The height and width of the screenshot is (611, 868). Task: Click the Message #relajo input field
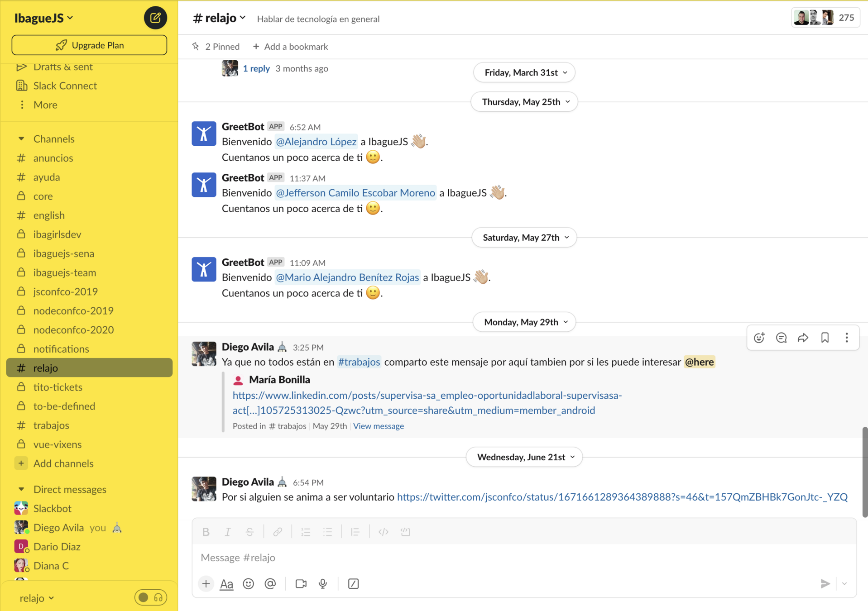524,558
